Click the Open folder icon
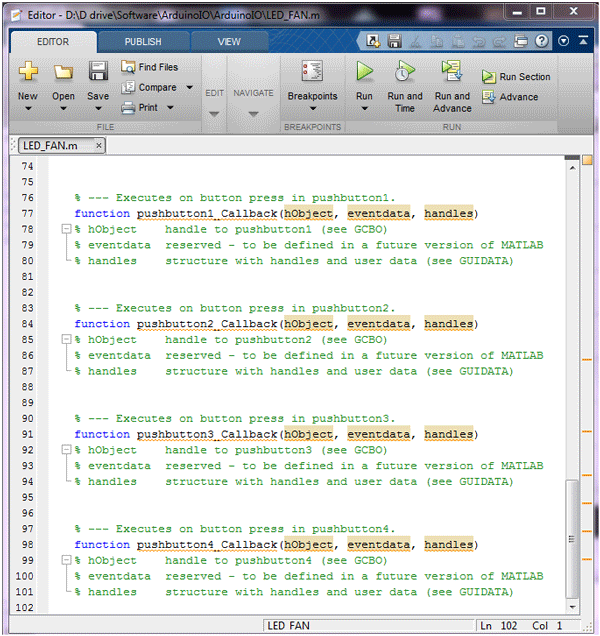 [x=64, y=72]
